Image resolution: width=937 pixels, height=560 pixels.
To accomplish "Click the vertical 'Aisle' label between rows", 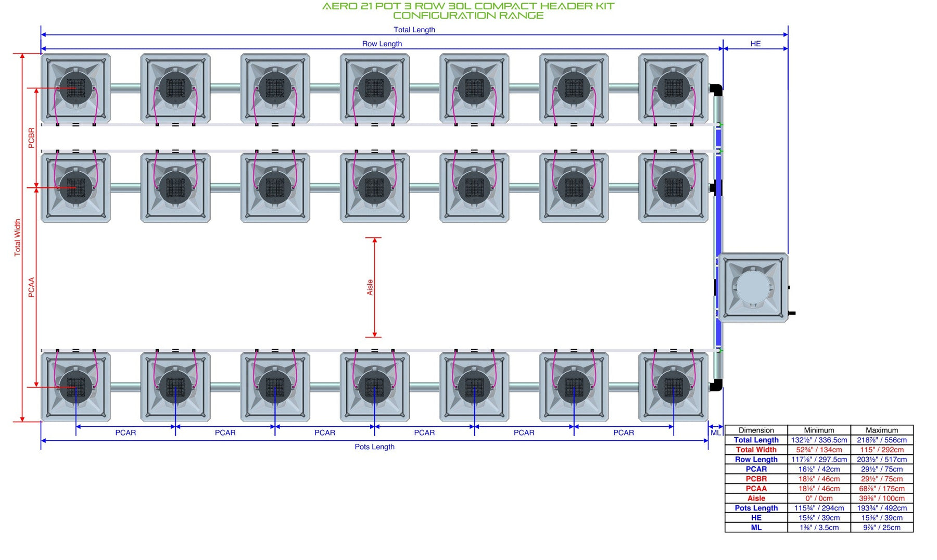I will [370, 287].
